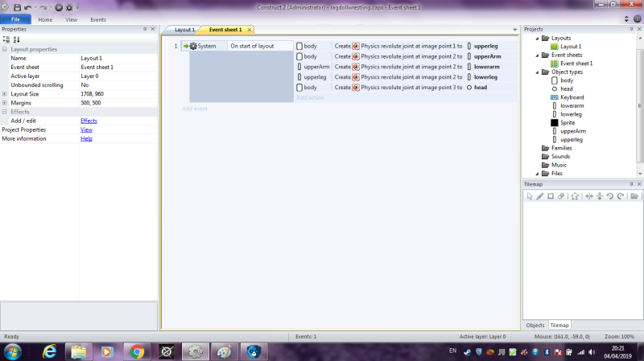The image size is (644, 361).
Task: Rotate tile clockwise in Tilemap toolbar
Action: 621,196
